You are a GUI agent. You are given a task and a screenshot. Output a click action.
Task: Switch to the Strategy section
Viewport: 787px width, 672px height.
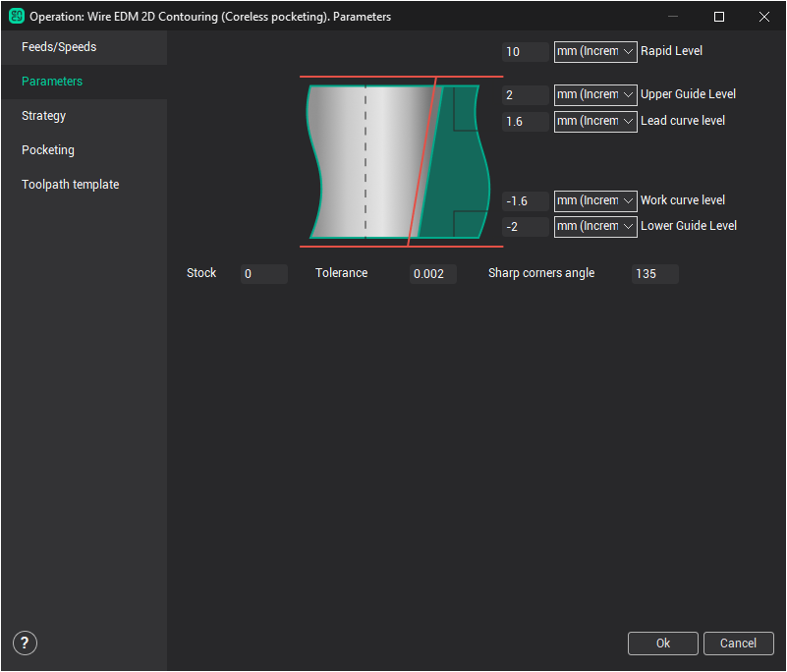tap(44, 116)
